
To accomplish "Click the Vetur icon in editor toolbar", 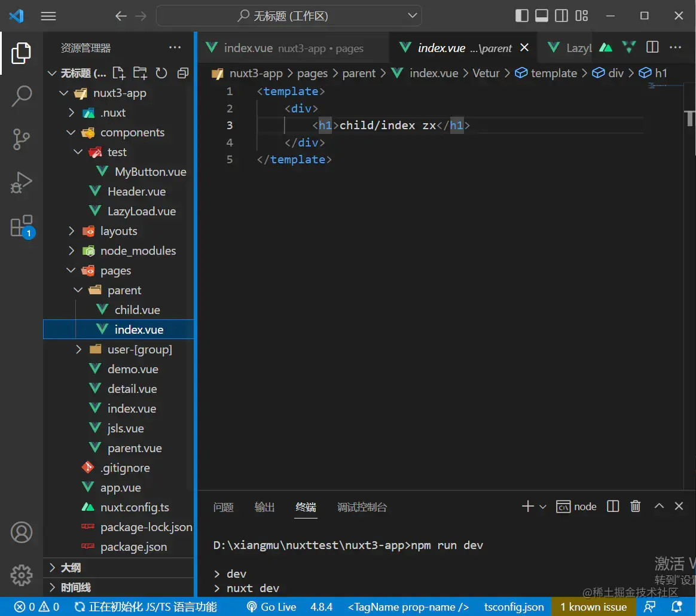I will 629,47.
